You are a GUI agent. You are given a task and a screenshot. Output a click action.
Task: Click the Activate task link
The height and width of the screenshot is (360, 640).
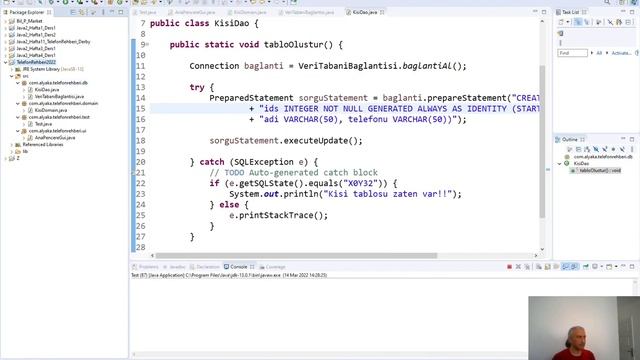click(x=621, y=53)
